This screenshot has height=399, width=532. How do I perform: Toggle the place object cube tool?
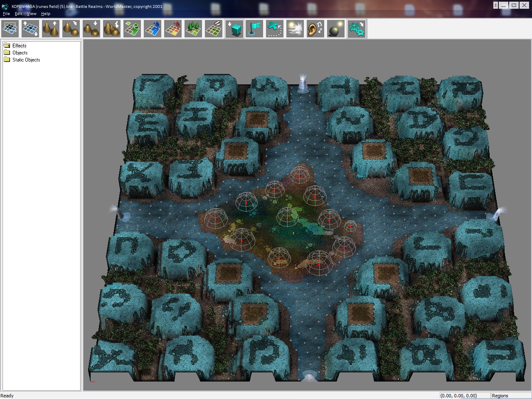[234, 29]
